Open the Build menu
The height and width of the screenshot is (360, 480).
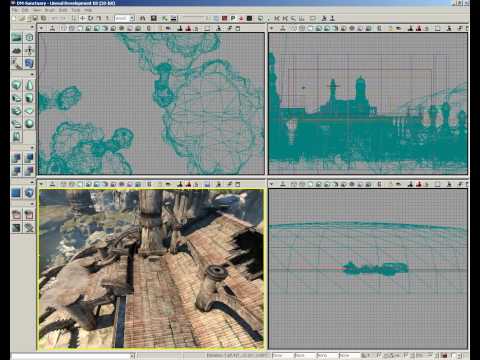[63, 10]
